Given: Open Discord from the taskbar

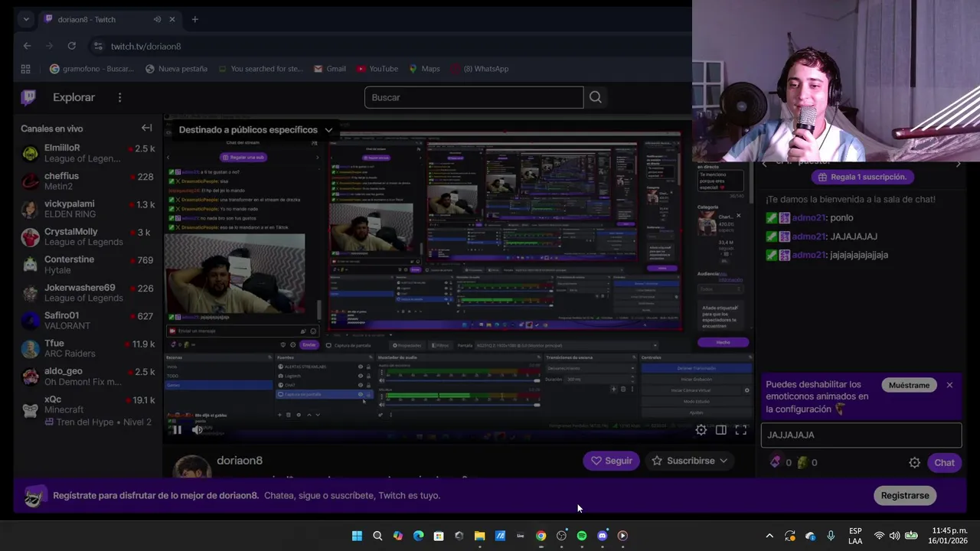Looking at the screenshot, I should [x=602, y=536].
